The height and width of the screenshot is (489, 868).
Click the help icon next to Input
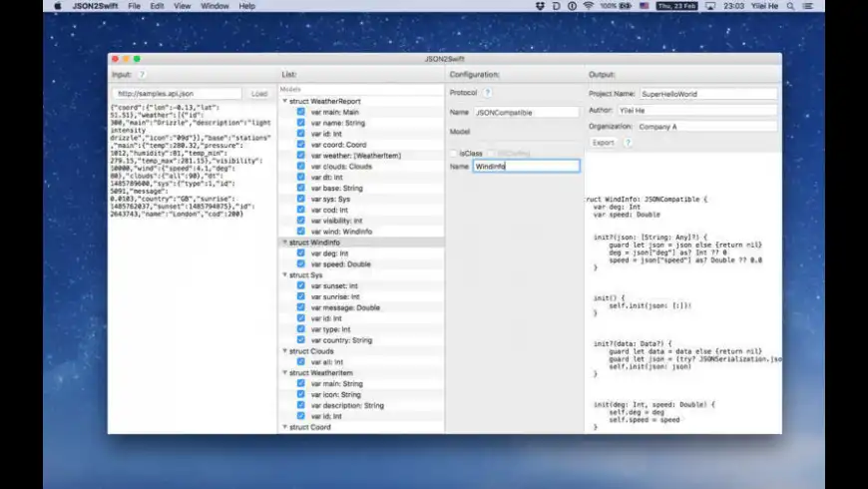pyautogui.click(x=142, y=74)
